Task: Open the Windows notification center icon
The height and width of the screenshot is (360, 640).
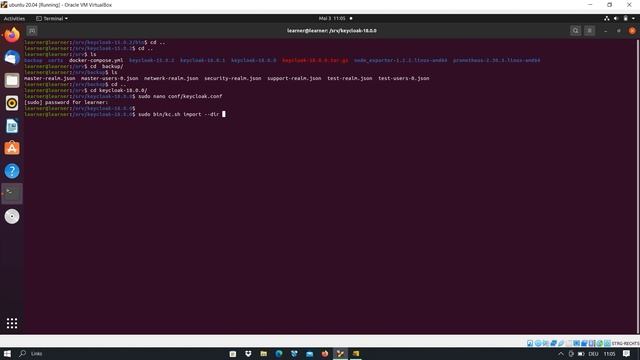Action: [627, 354]
